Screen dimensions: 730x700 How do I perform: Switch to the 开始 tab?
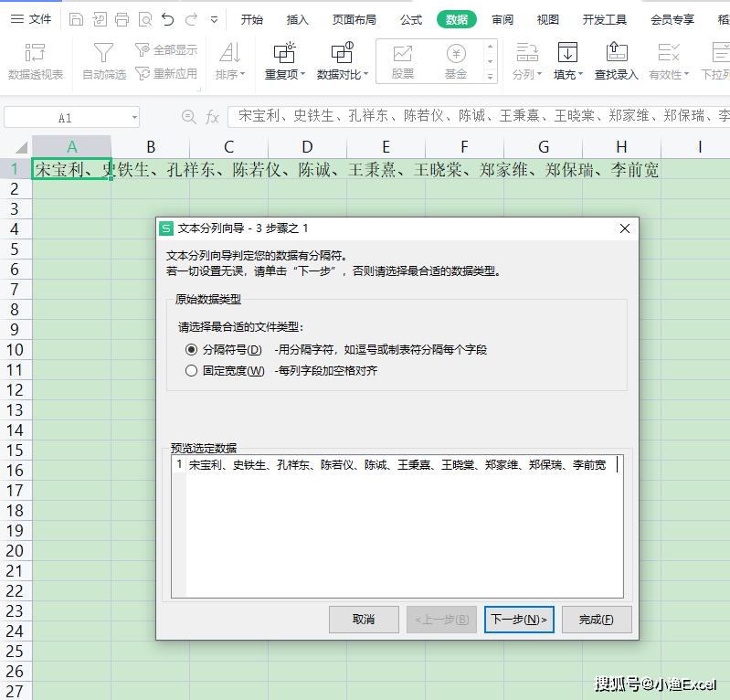252,19
